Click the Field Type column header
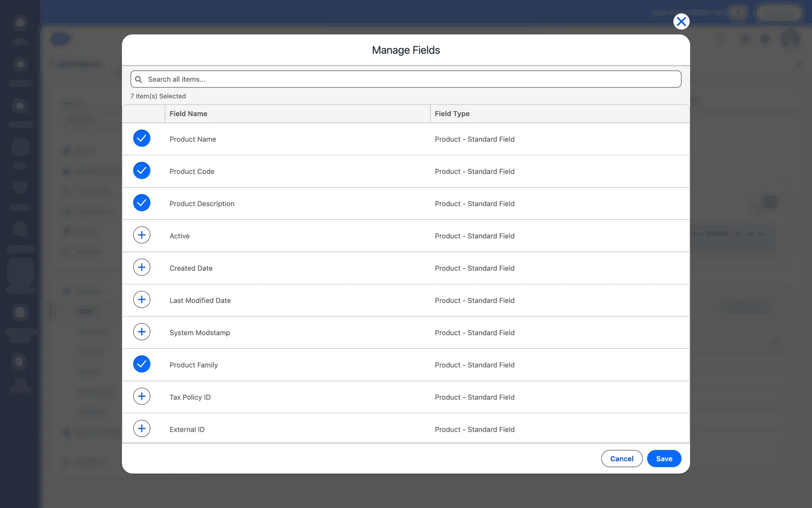Screen dimensions: 812x508 click(x=452, y=113)
